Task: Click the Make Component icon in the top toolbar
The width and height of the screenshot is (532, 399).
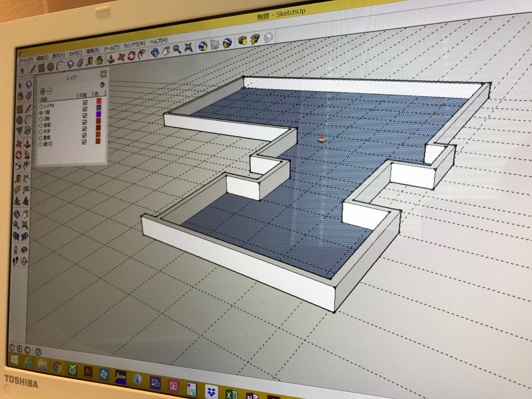Action: tap(71, 64)
